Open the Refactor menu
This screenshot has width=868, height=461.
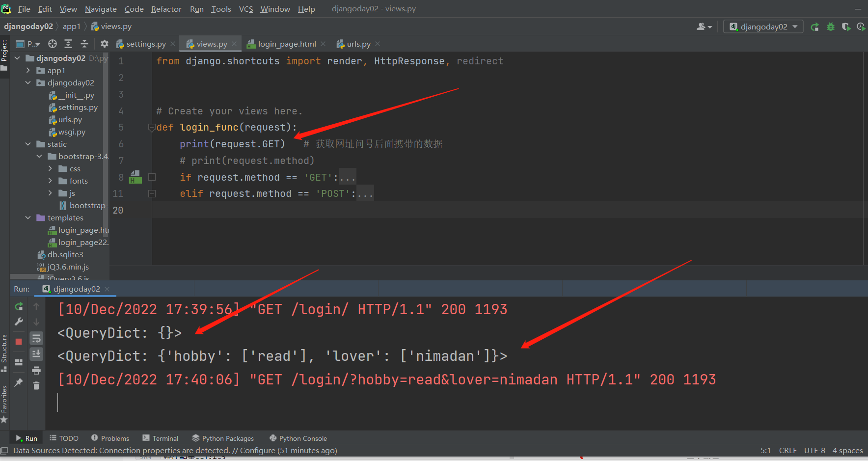(166, 9)
